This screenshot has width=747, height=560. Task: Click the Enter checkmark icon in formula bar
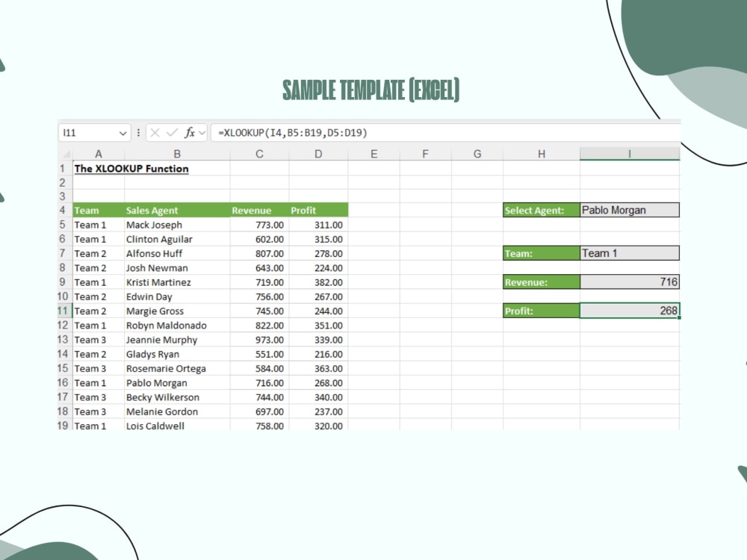tap(172, 133)
